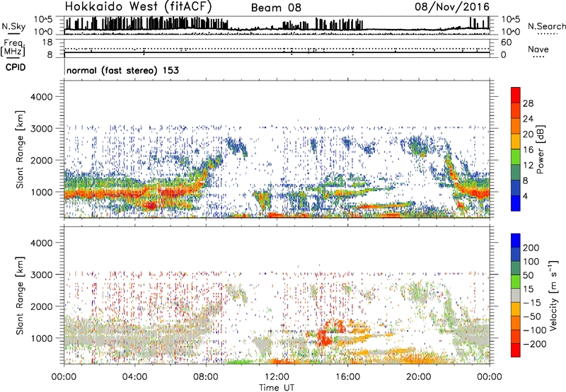The width and height of the screenshot is (566, 392).
Task: Click "1000" range tick of velocity panel
Action: 41,338
